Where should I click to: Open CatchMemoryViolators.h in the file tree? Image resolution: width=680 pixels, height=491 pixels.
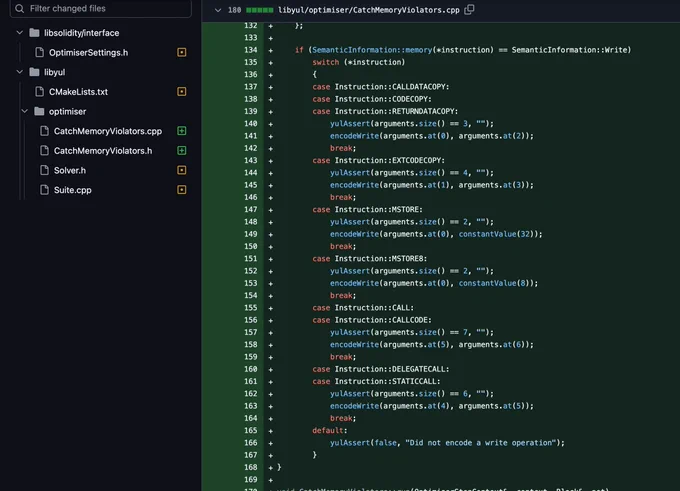103,151
